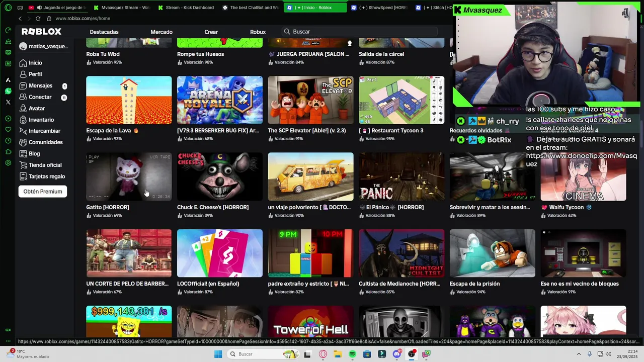Click the 'padre extraño y estricto' game title

(x=308, y=284)
